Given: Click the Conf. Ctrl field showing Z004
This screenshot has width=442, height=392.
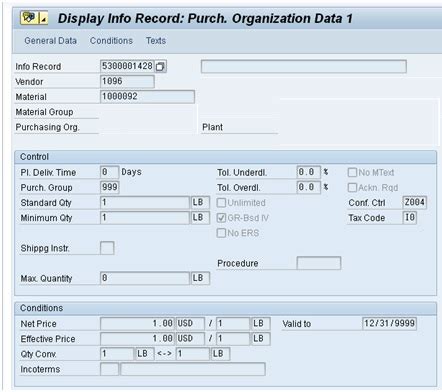Looking at the screenshot, I should point(415,202).
